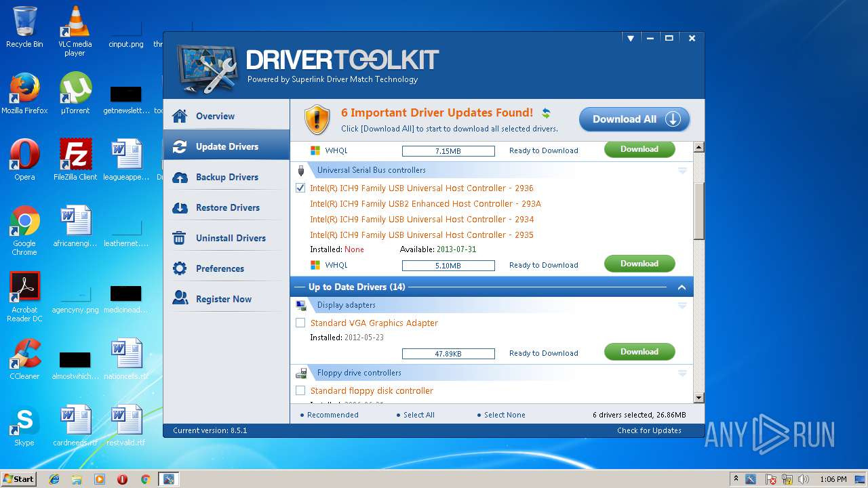
Task: Collapse the Up to Date Drivers section
Action: pos(682,287)
